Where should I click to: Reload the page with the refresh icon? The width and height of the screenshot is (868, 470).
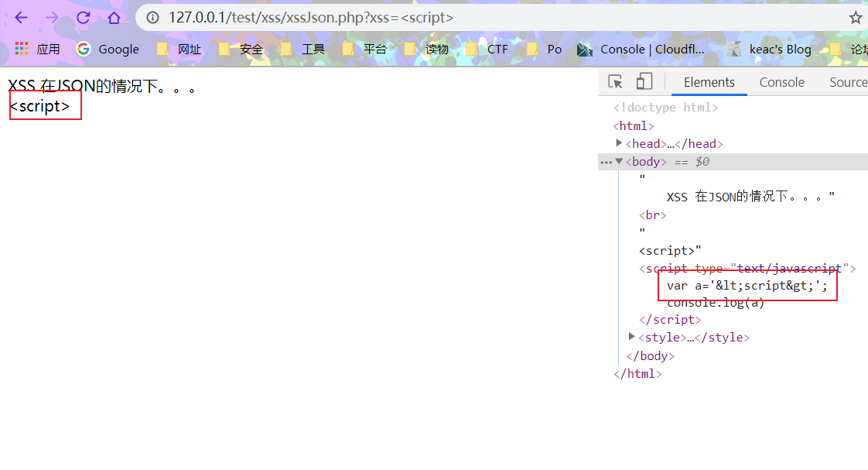(83, 18)
